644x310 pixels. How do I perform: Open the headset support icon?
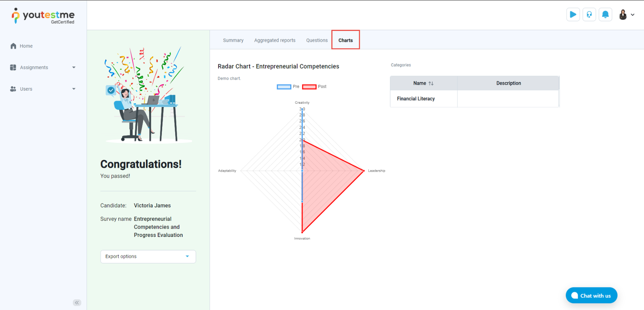tap(589, 15)
